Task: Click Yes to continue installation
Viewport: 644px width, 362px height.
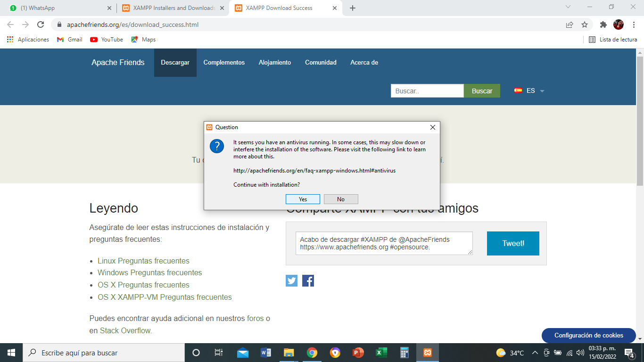Action: (303, 199)
